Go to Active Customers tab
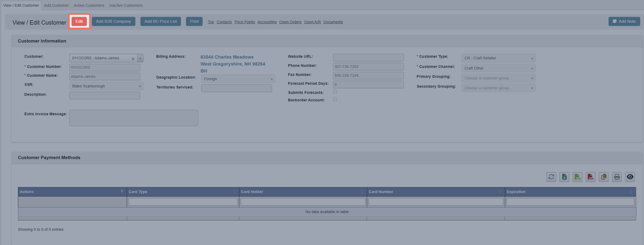644x245 pixels. [x=89, y=5]
